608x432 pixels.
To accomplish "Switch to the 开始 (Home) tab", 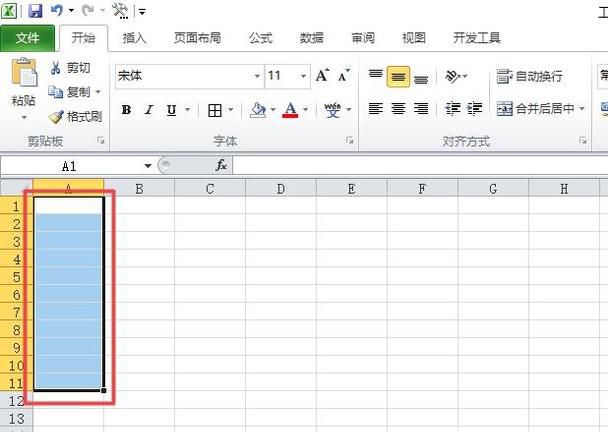I will 83,38.
